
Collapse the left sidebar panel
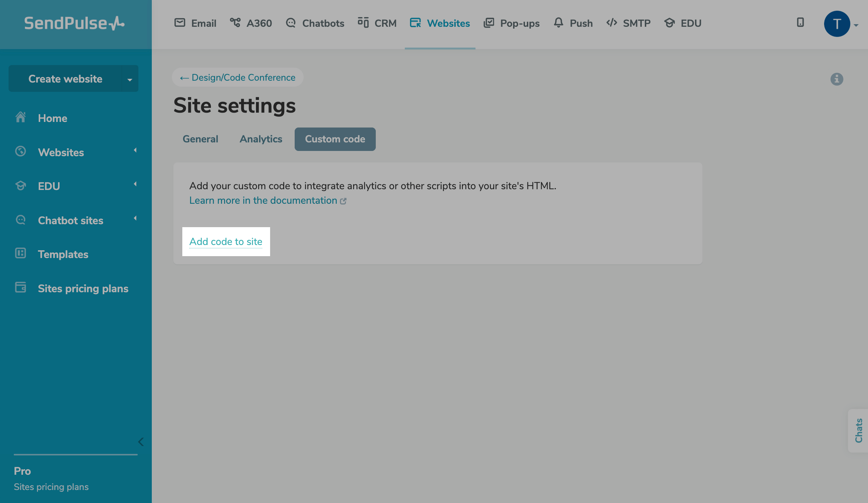pyautogui.click(x=141, y=442)
